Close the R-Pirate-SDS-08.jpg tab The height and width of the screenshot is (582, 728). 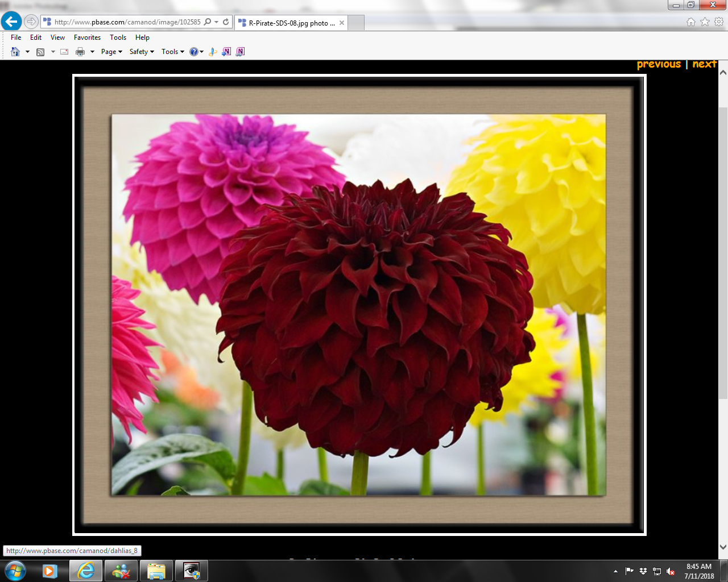coord(342,23)
